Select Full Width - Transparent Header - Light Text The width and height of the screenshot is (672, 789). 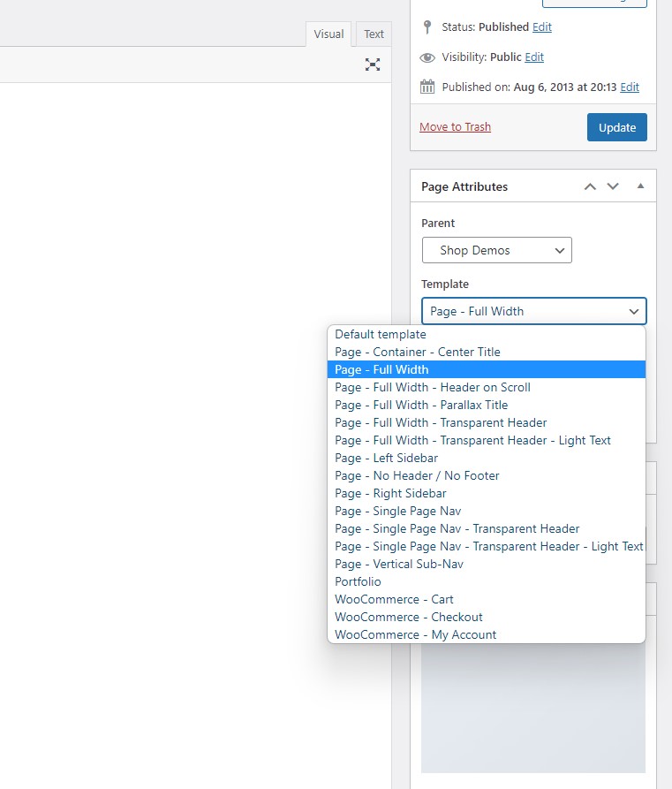(x=487, y=440)
